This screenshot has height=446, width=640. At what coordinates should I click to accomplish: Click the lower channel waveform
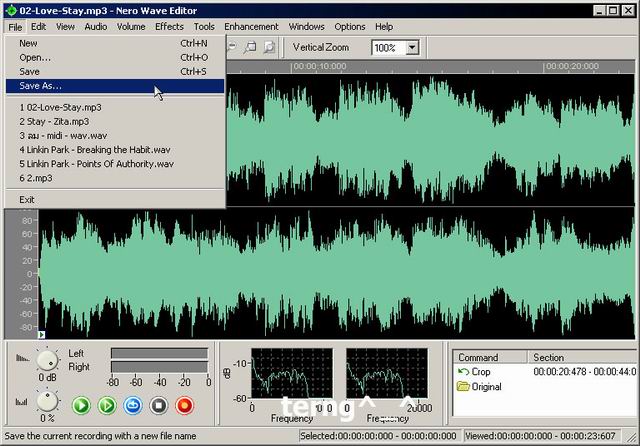click(337, 273)
